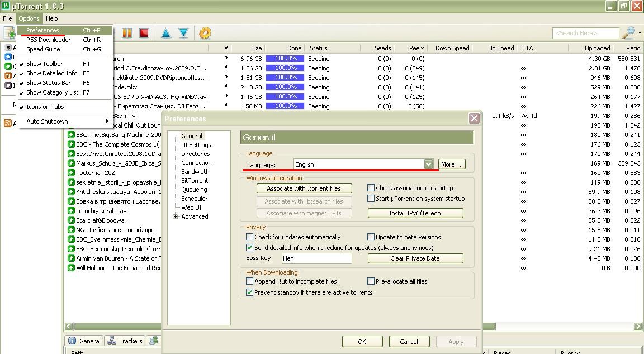This screenshot has width=644, height=354.
Task: Click the Clear Private Data button
Action: click(415, 258)
